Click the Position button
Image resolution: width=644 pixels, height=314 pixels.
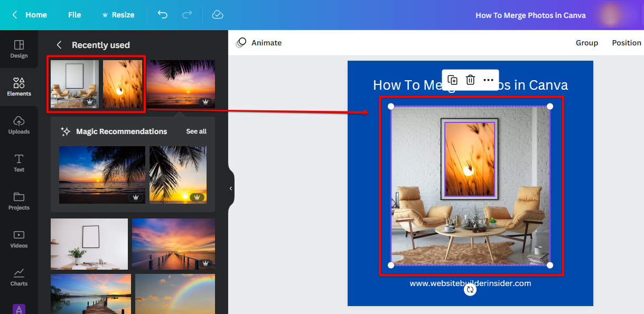pos(626,43)
